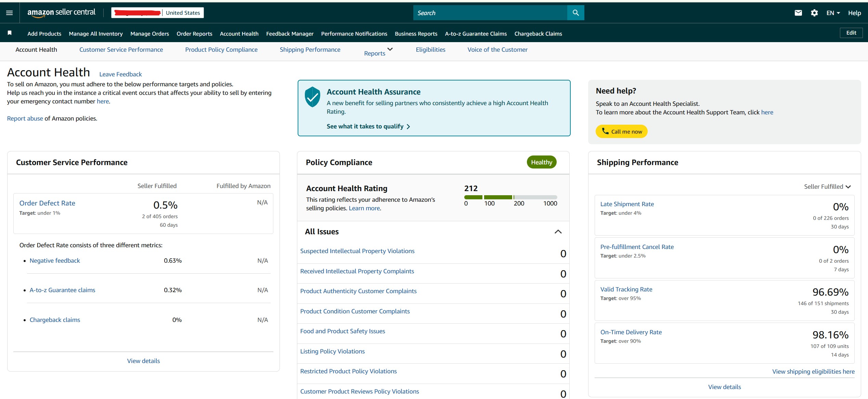
Task: Click the 0.5% Order Defect Rate value
Action: point(165,205)
